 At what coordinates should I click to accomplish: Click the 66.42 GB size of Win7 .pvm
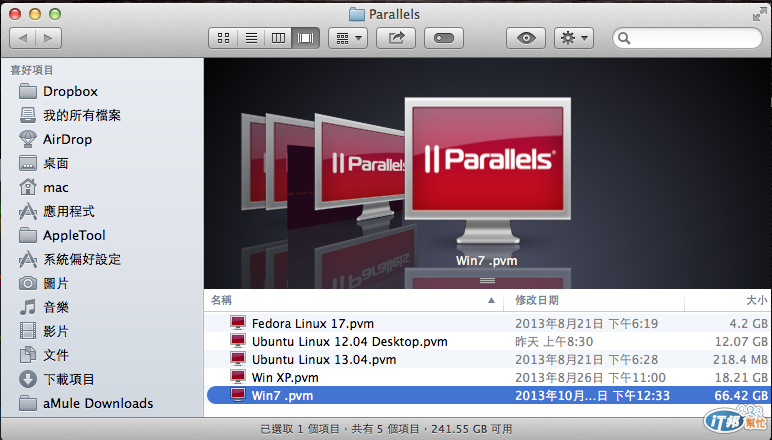pos(740,396)
